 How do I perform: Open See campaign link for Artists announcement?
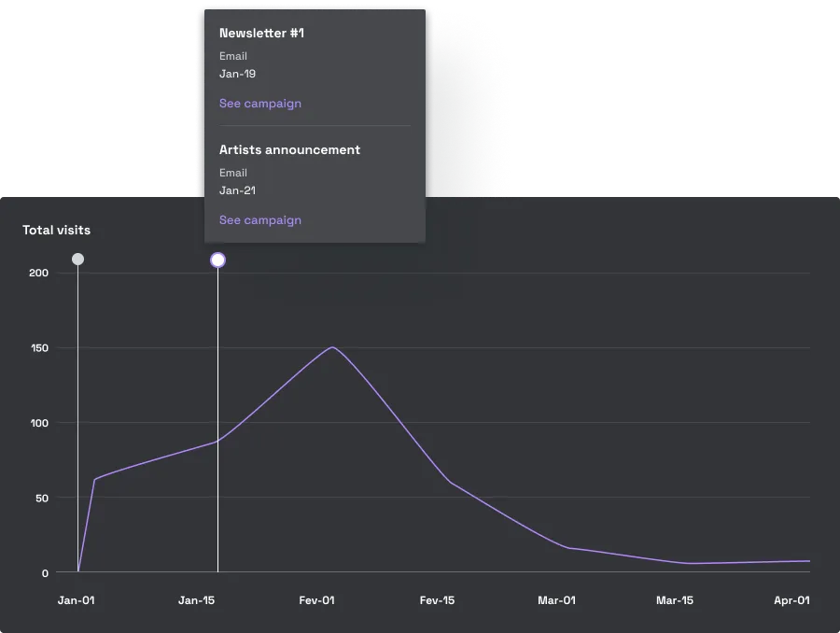[x=259, y=219]
